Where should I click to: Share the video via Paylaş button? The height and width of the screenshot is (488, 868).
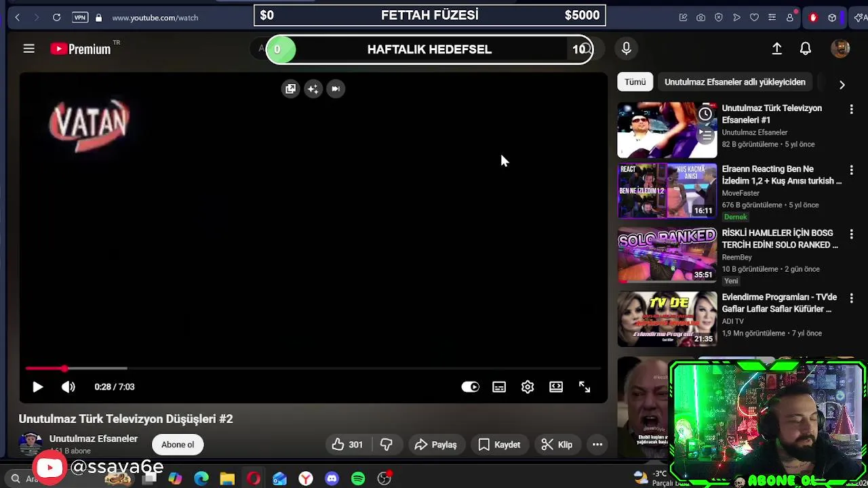[x=435, y=445]
